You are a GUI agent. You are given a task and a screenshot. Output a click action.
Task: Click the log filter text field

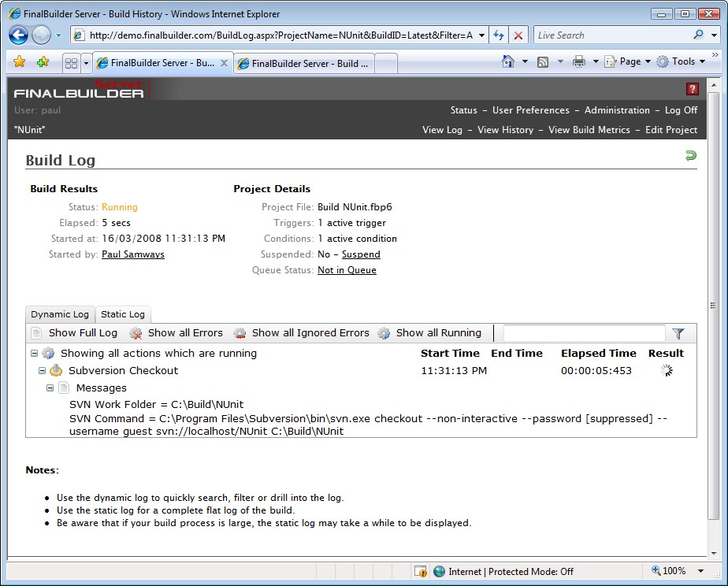pyautogui.click(x=584, y=333)
